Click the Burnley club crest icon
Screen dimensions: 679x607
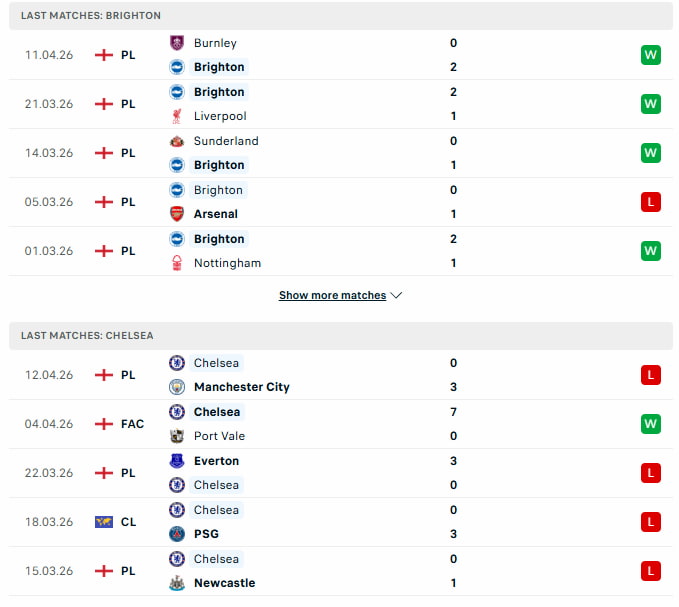coord(177,43)
